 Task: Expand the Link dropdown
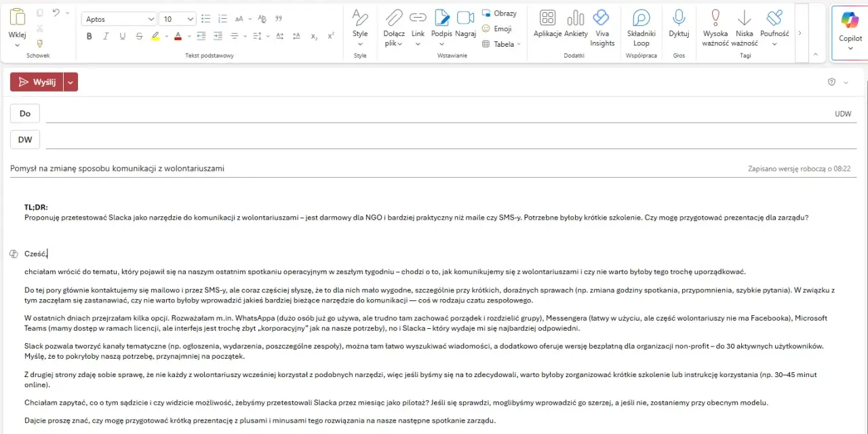(x=418, y=43)
